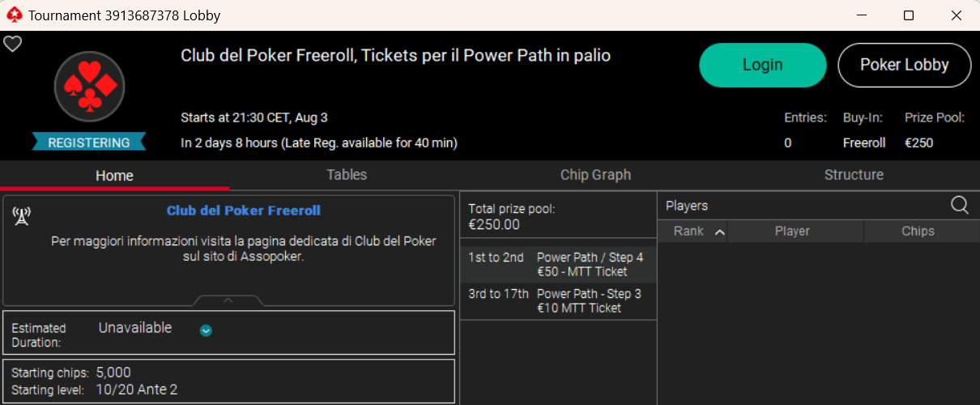This screenshot has height=405, width=980.
Task: Open player search magnifier icon
Action: tap(960, 206)
